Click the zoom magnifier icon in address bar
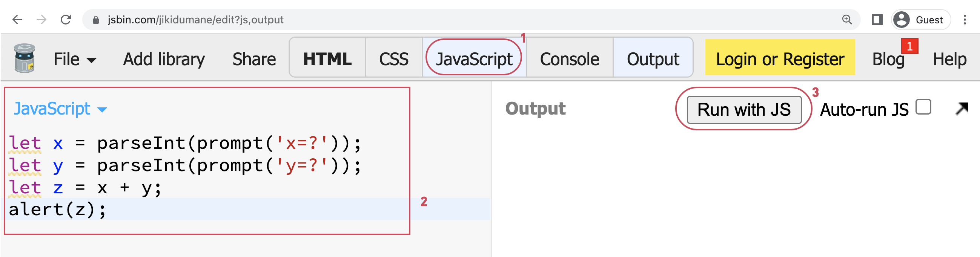 click(x=847, y=19)
